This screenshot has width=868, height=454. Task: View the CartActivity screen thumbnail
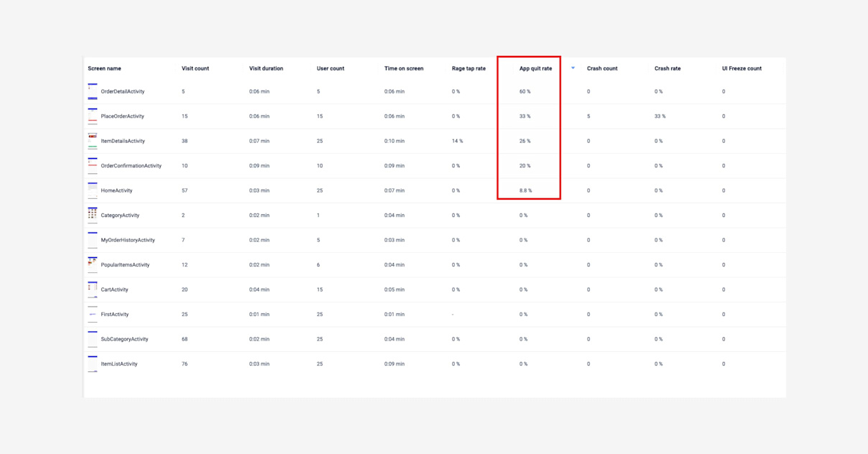92,289
